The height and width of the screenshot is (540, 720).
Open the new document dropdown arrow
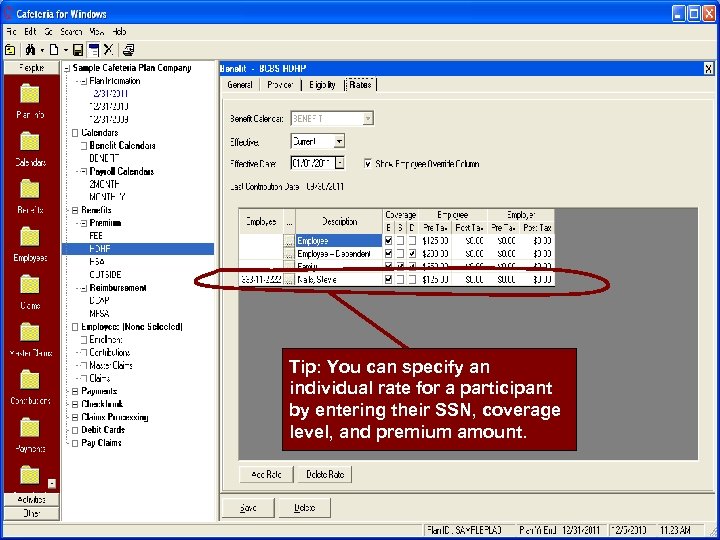pos(66,50)
